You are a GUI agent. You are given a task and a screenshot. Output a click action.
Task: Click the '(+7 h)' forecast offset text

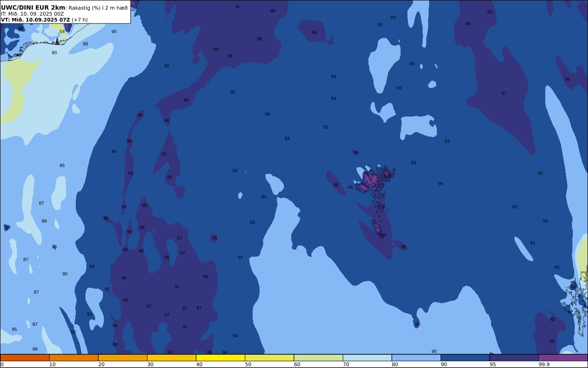click(79, 20)
